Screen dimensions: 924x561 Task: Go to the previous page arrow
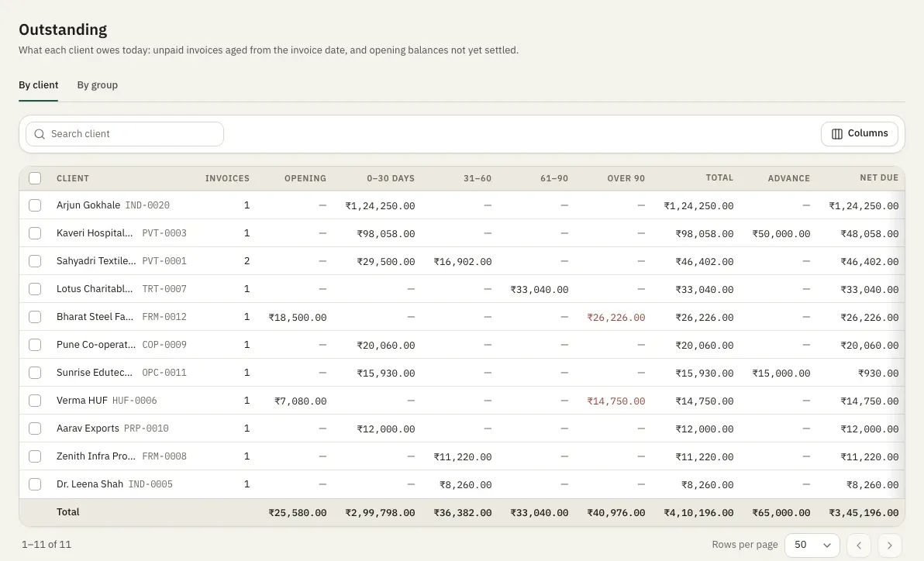click(859, 545)
